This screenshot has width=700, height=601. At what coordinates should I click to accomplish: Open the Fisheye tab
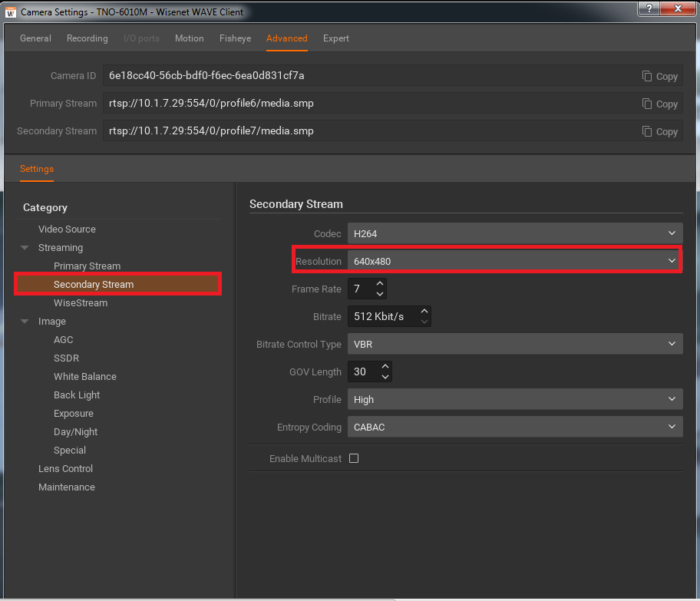[x=236, y=38]
